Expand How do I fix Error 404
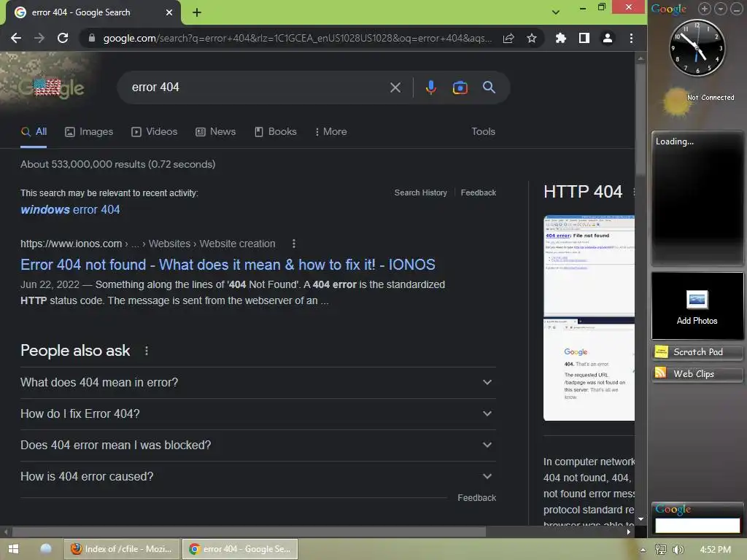The height and width of the screenshot is (560, 747). (258, 414)
